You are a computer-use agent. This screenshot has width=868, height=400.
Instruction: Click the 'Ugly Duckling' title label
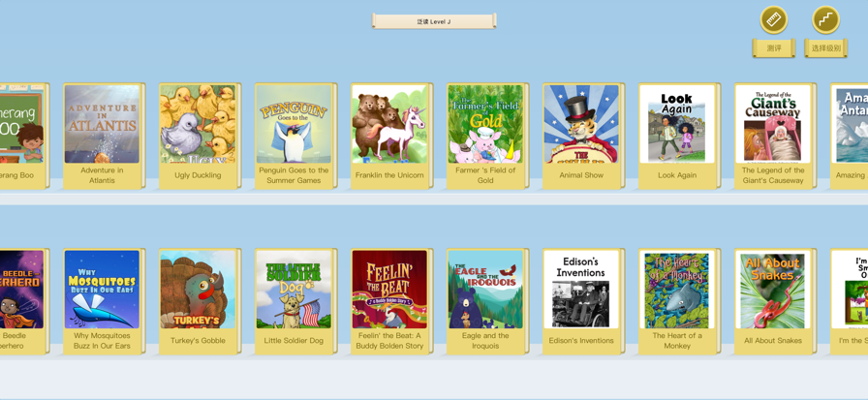click(198, 175)
